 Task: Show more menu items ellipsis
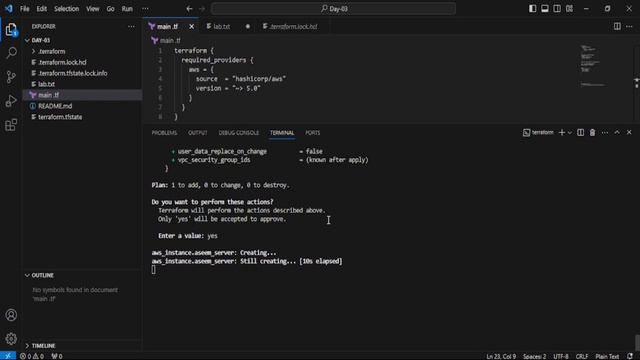click(145, 9)
